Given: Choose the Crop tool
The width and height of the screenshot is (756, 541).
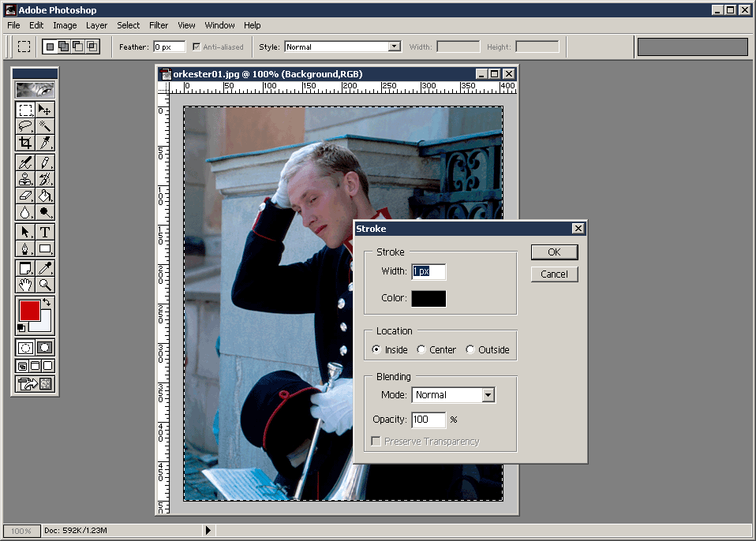Looking at the screenshot, I should click(x=25, y=143).
